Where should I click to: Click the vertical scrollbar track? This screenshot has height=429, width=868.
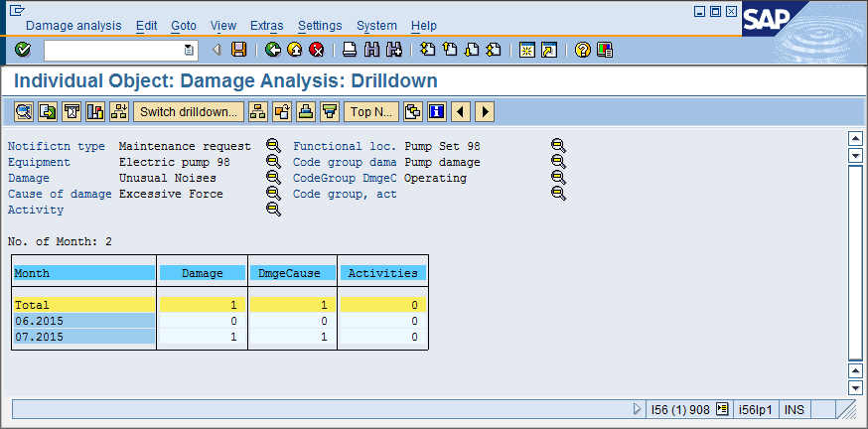(855, 263)
